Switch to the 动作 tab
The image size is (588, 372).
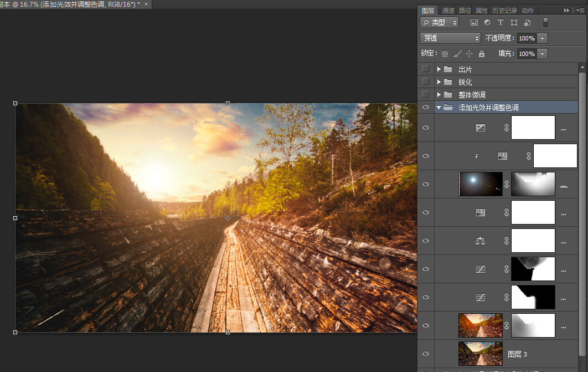[528, 11]
